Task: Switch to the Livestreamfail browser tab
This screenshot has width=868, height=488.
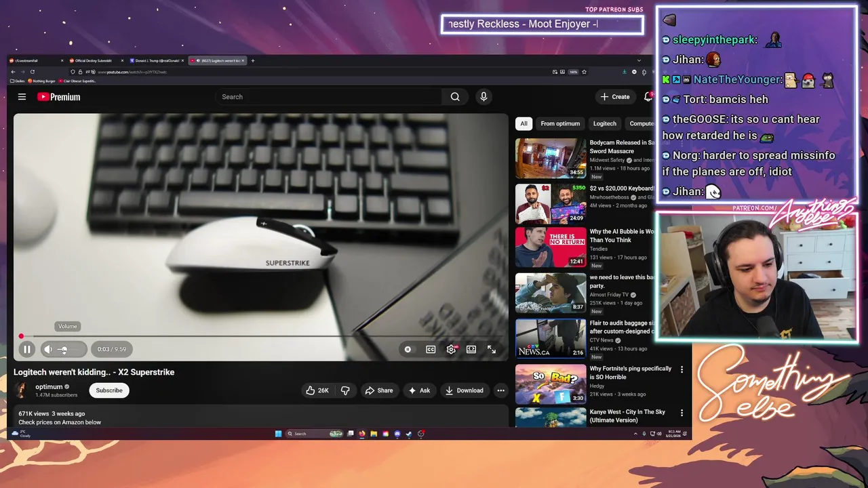Action: click(37, 60)
